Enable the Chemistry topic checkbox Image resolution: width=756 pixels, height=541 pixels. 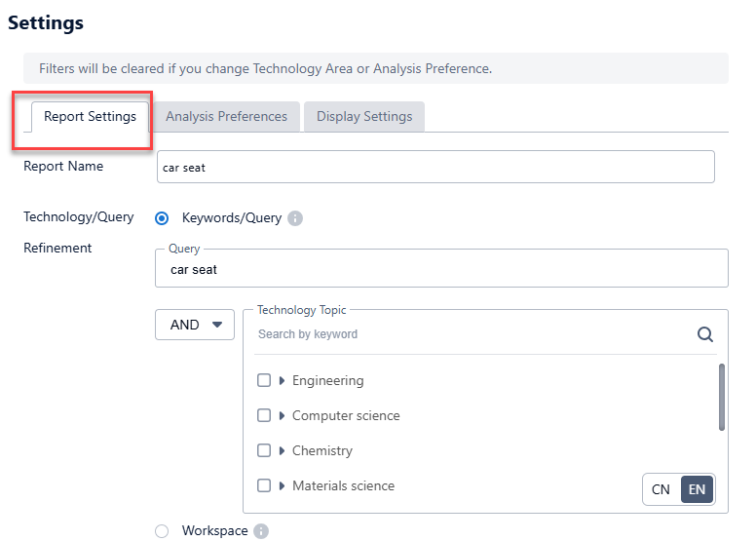(264, 451)
